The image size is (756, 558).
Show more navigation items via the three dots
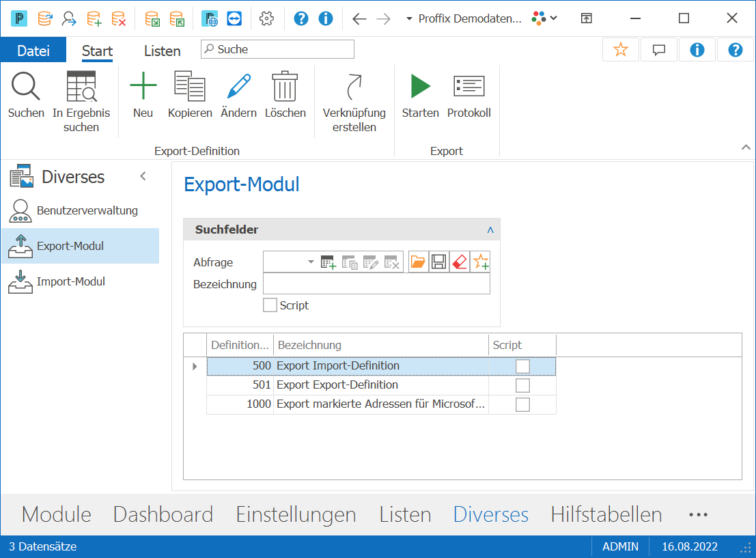point(698,514)
